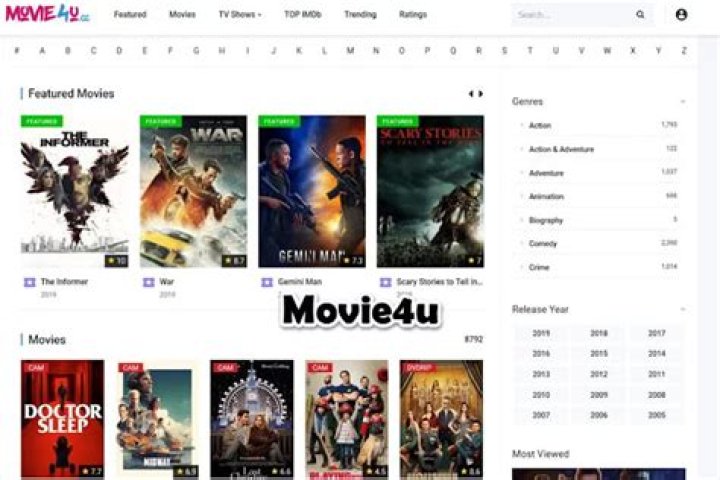
Task: Click Scary Stories to Tell title link
Action: pyautogui.click(x=439, y=282)
